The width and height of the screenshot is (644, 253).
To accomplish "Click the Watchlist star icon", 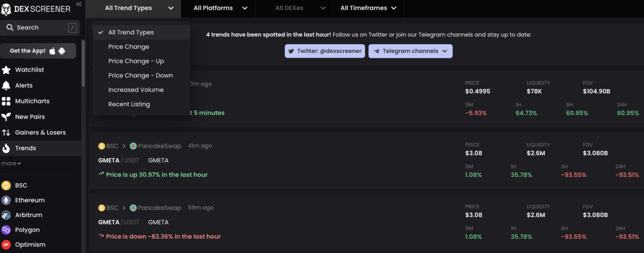I will pos(6,70).
